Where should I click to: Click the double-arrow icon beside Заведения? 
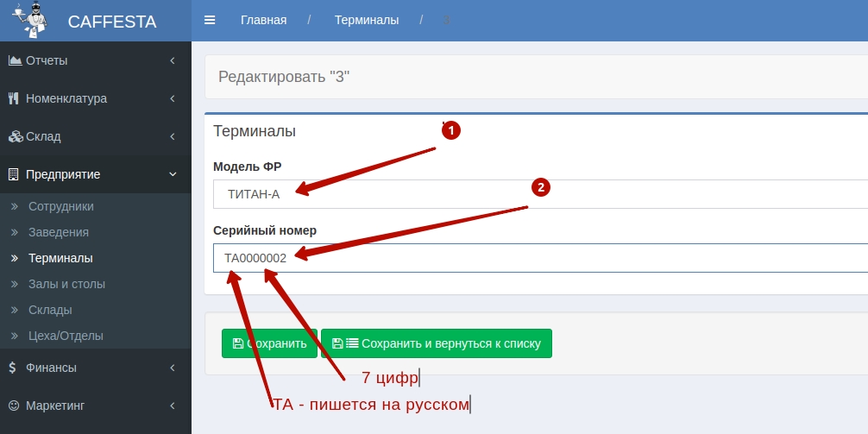15,232
